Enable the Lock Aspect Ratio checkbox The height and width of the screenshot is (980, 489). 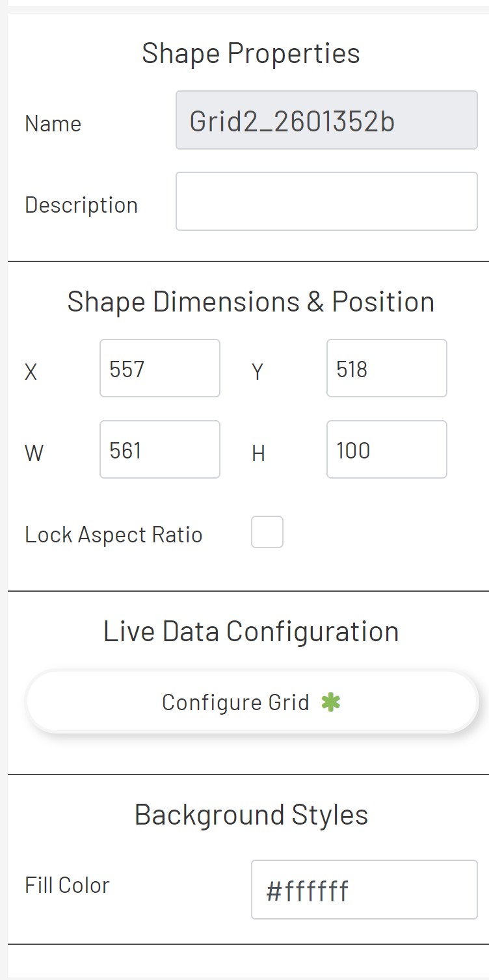point(267,532)
